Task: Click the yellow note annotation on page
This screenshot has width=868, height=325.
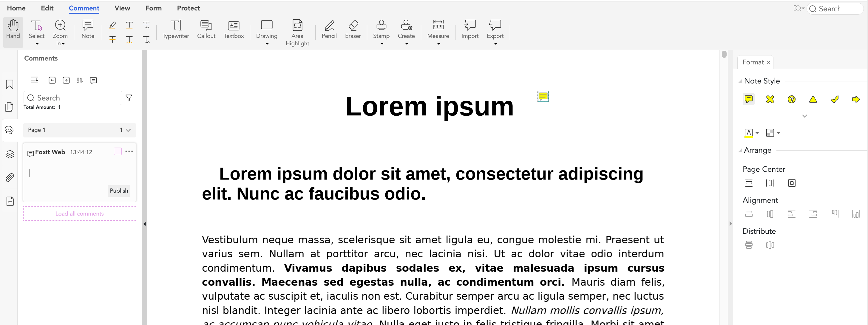Action: pos(543,97)
